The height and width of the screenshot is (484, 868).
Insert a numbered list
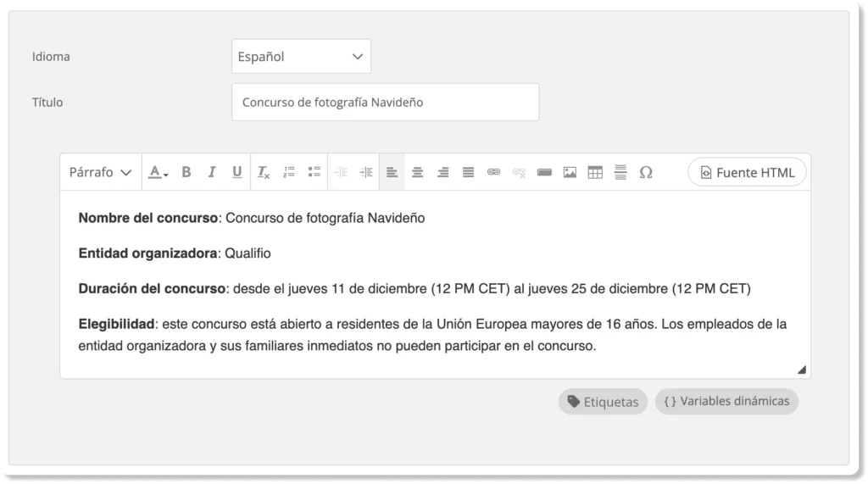(x=289, y=172)
